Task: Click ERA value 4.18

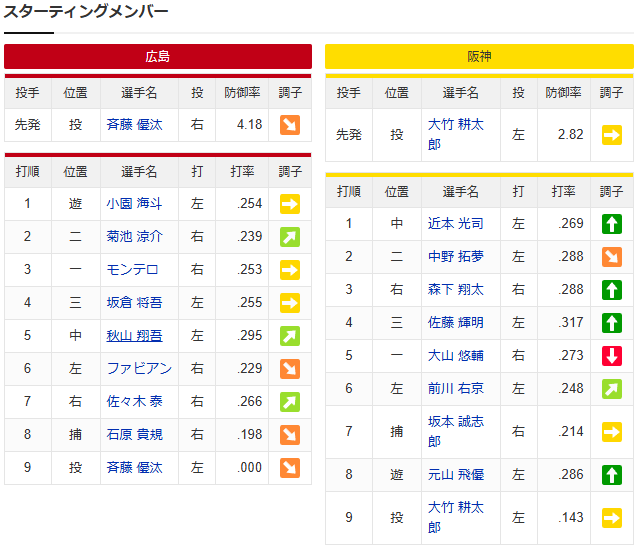Action: point(249,124)
